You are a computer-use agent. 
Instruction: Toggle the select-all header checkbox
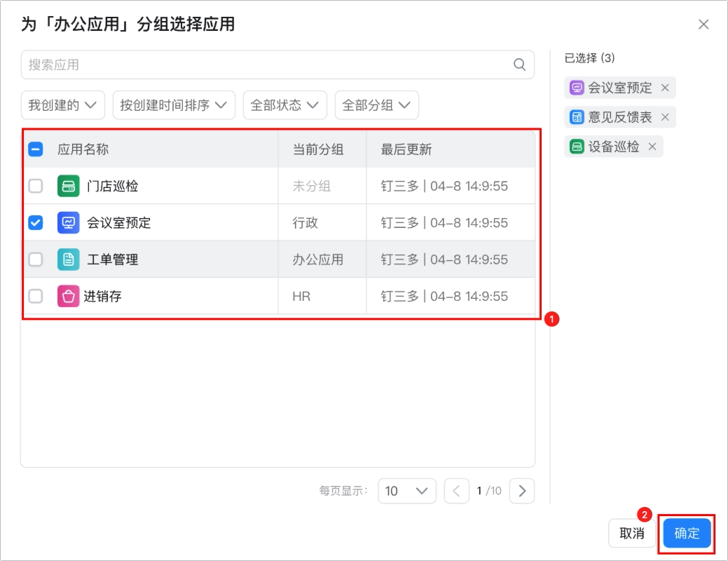tap(36, 149)
